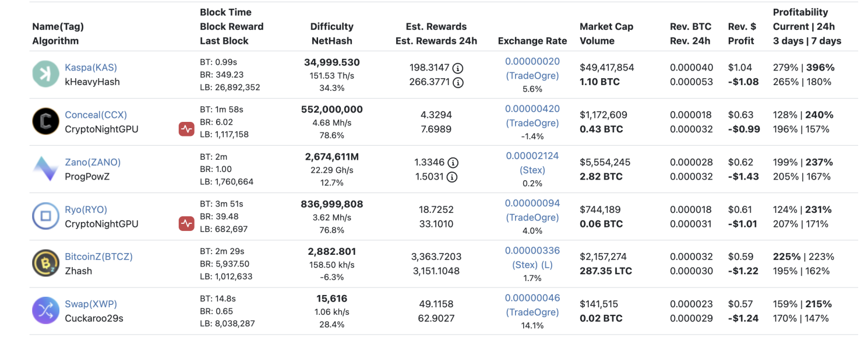
Task: Click the Swap coin logo icon
Action: click(45, 310)
